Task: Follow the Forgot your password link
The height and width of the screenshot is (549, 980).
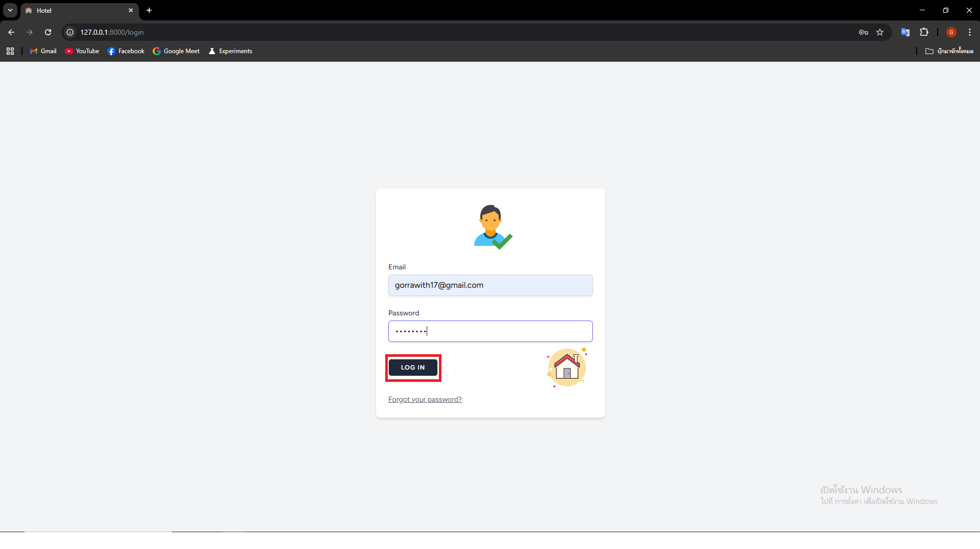Action: pos(425,399)
